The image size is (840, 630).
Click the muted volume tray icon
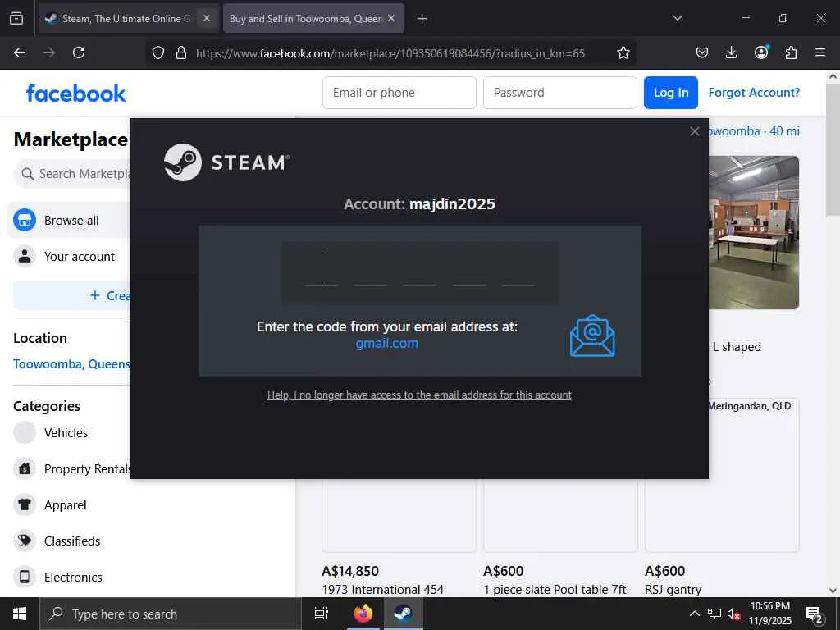734,614
